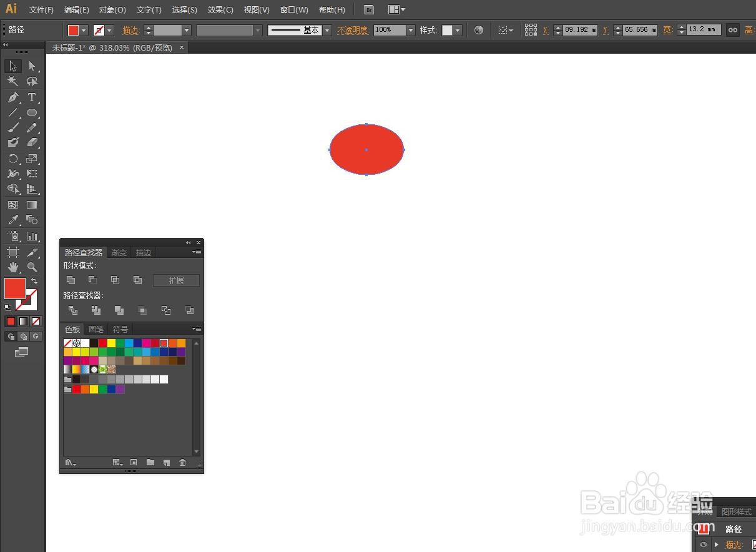Toggle constrain width and height proportions
Image resolution: width=756 pixels, height=552 pixels.
[733, 30]
